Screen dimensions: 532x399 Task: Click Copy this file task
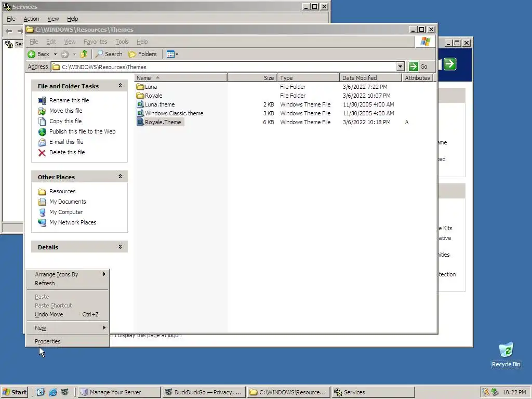tap(65, 121)
